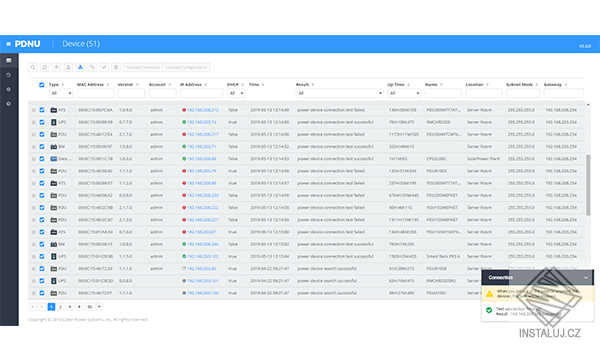Click the Gateway filter field
The width and height of the screenshot is (600, 360).
[x=564, y=93]
